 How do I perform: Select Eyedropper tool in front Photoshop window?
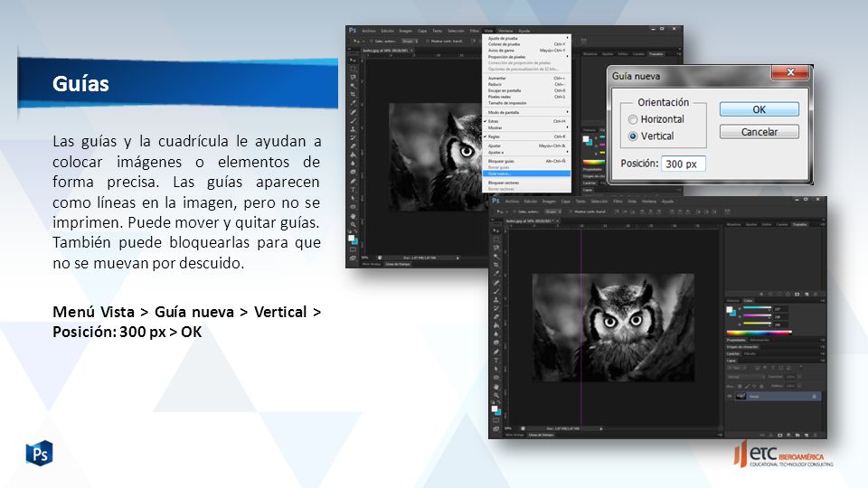click(496, 273)
